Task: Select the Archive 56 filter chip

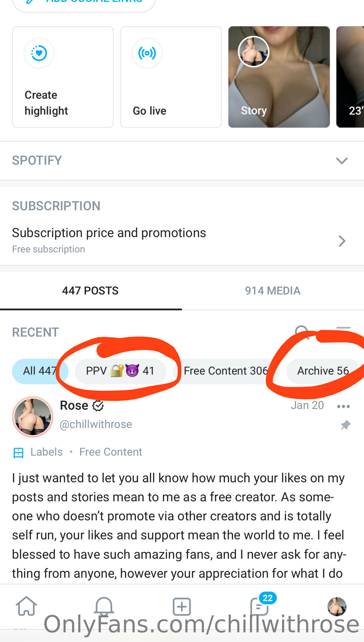Action: tap(323, 371)
